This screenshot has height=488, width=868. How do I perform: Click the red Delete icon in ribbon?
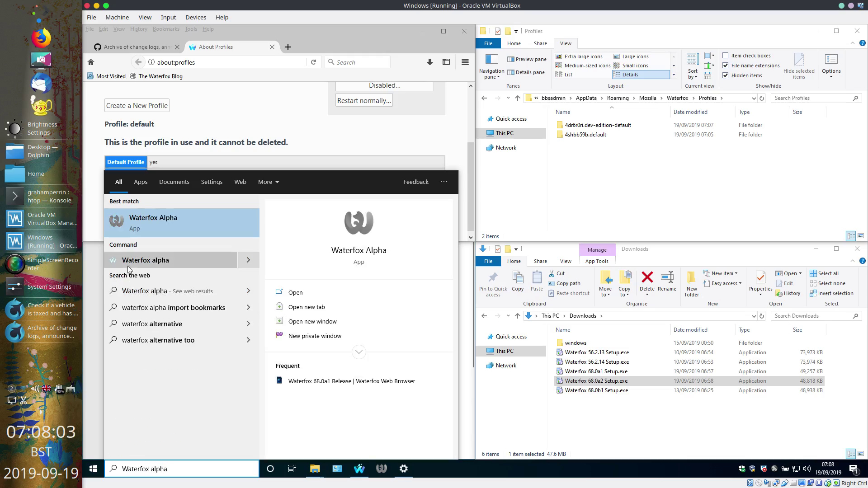(647, 277)
